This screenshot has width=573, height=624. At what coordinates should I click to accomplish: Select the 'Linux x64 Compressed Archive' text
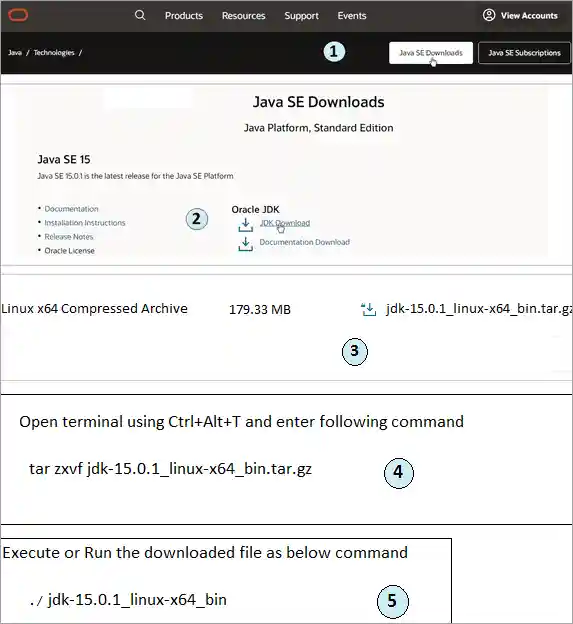coord(94,308)
